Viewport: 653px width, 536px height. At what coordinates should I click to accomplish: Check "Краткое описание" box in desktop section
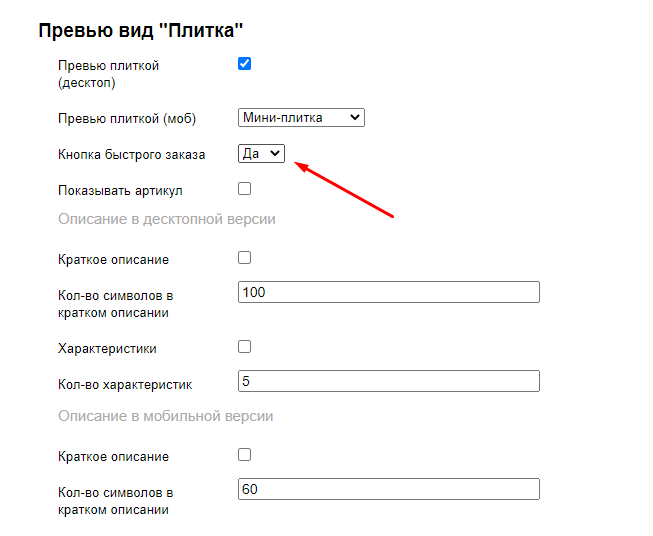click(x=245, y=258)
